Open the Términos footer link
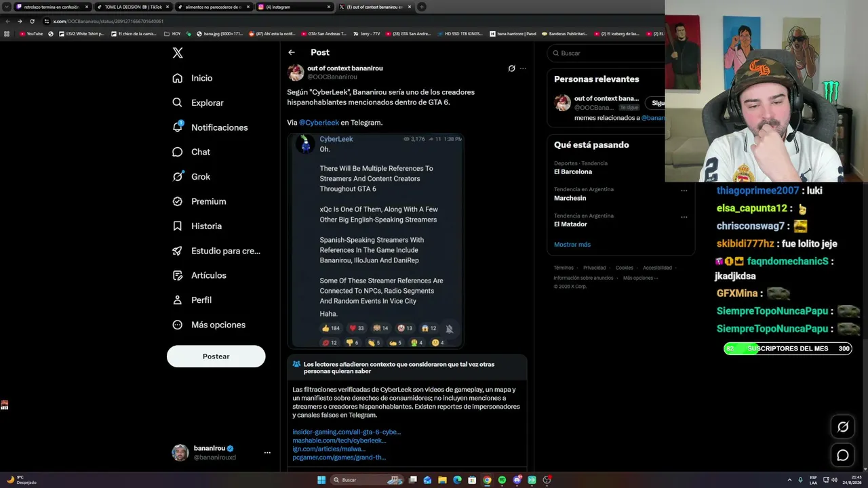Screen dimensions: 868x488 564,268
